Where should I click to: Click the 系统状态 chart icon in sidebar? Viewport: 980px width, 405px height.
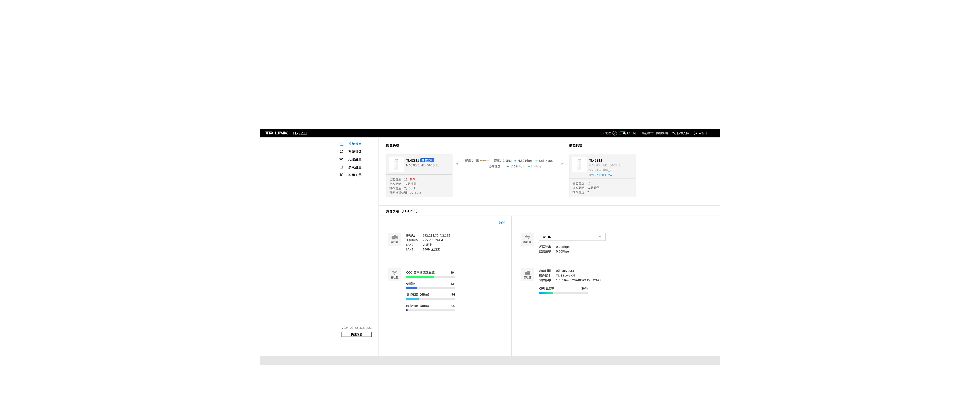tap(341, 144)
